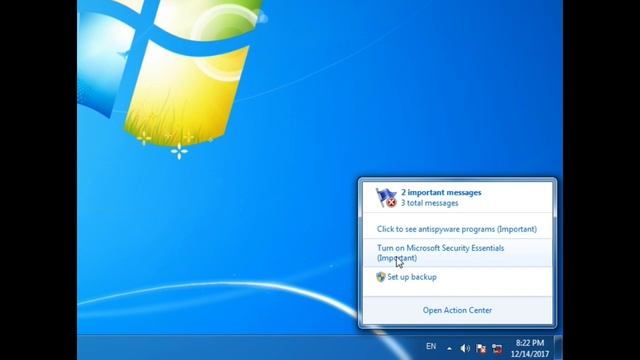The width and height of the screenshot is (640, 360).
Task: Click the '2 important messages' heading
Action: [x=441, y=192]
